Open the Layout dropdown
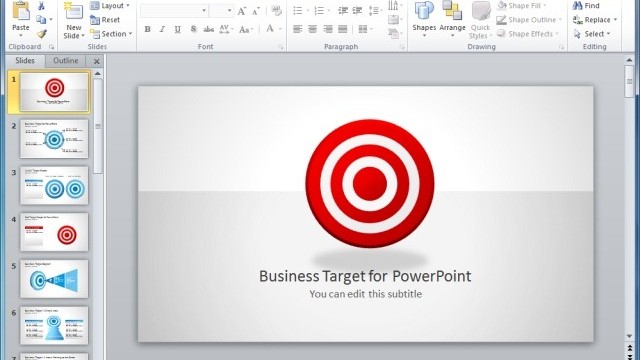Screen dimensions: 640x360 point(110,6)
